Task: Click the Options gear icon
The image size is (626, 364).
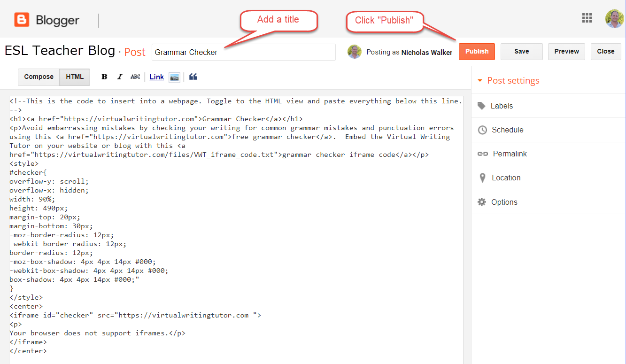Action: pyautogui.click(x=482, y=202)
